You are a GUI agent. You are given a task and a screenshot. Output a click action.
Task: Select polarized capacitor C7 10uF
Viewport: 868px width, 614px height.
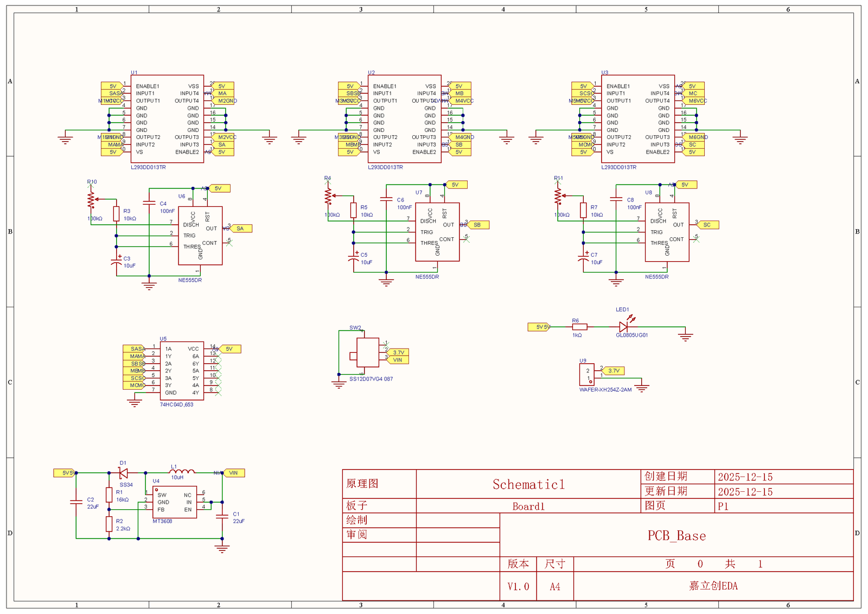583,258
